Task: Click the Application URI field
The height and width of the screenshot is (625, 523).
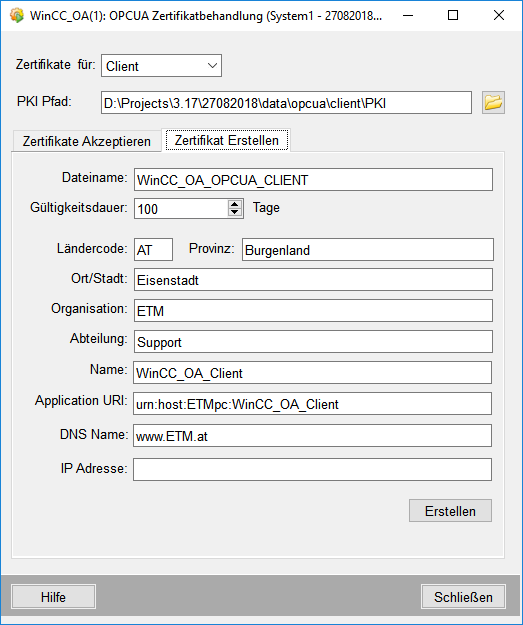Action: pos(313,404)
